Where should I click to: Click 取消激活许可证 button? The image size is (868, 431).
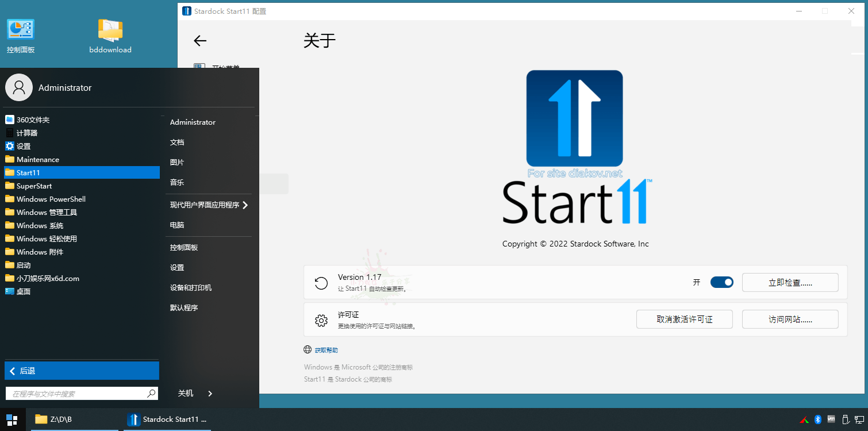684,319
